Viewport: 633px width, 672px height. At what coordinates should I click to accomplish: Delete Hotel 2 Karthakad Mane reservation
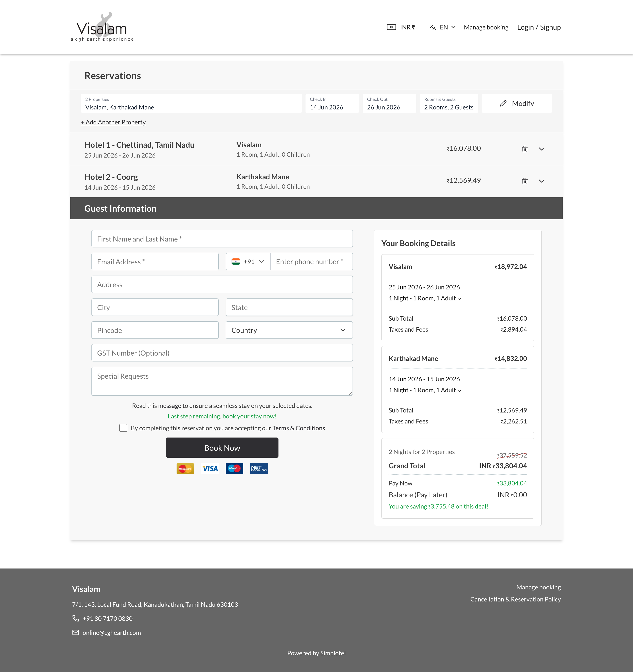coord(525,181)
